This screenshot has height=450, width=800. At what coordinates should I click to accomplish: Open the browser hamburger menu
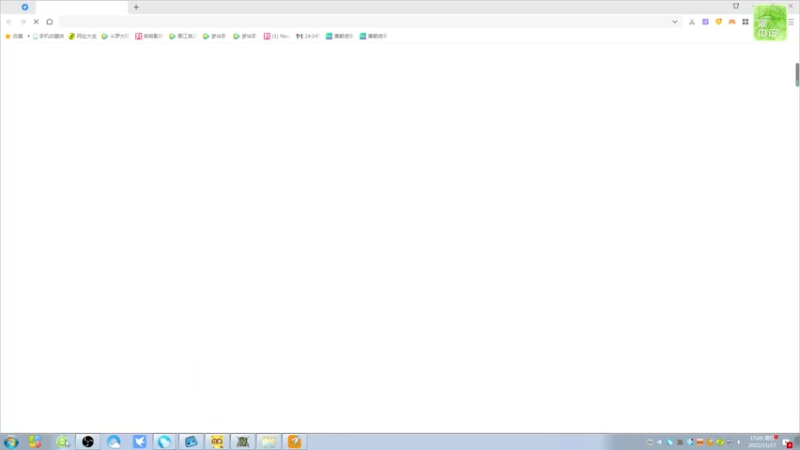pyautogui.click(x=791, y=22)
